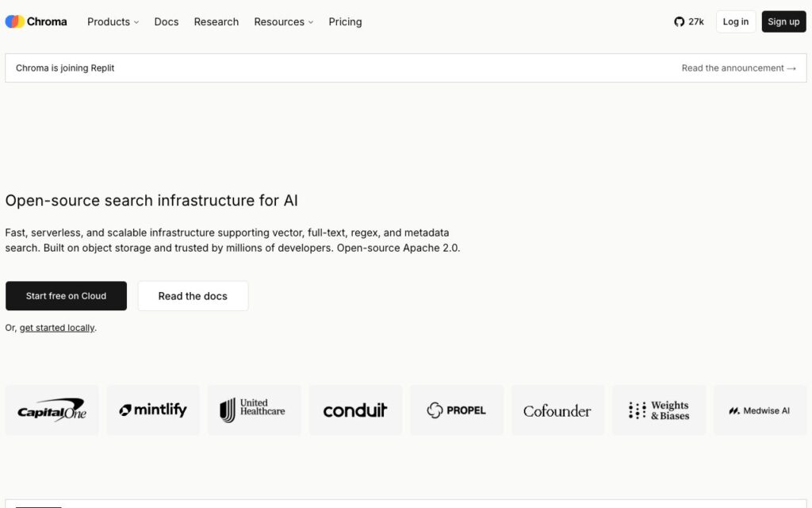The width and height of the screenshot is (812, 508).
Task: Open the Read the announcement link
Action: point(738,68)
